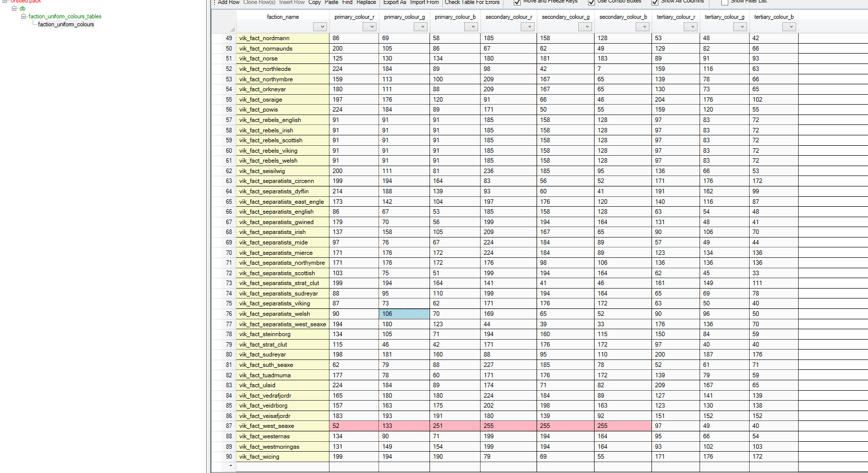The width and height of the screenshot is (868, 473).
Task: Open the secondary_colour_r column filter dropdown
Action: tap(527, 27)
